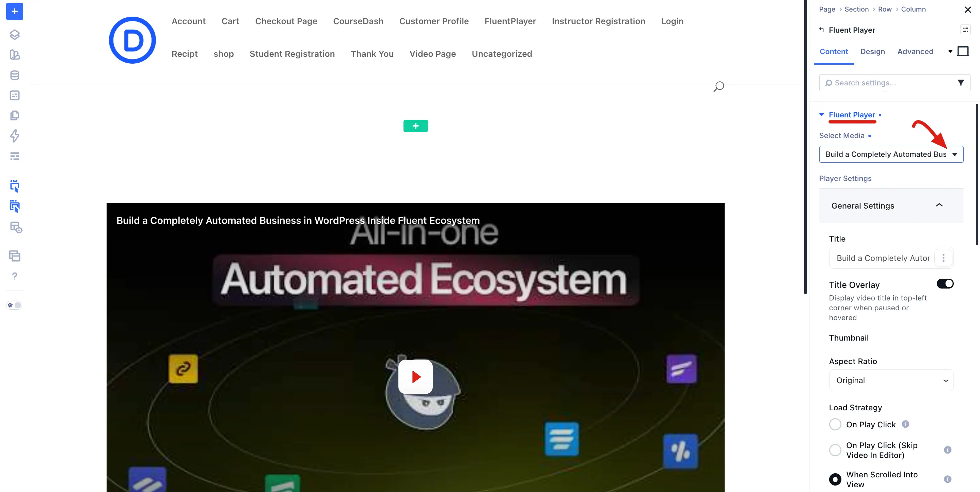Image resolution: width=980 pixels, height=492 pixels.
Task: Select When Scrolled Into View radio option
Action: click(835, 479)
